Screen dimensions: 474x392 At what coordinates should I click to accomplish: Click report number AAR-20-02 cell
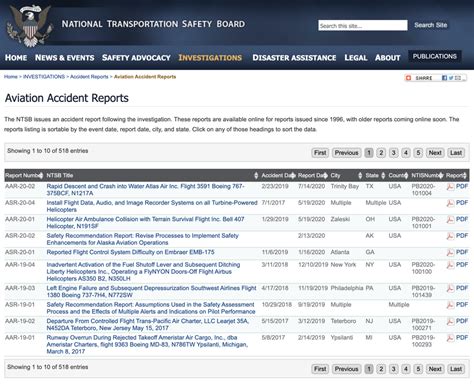[20, 186]
